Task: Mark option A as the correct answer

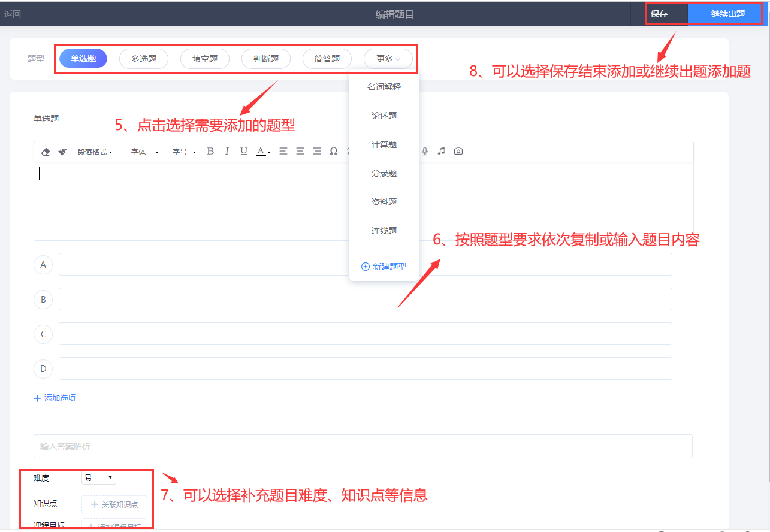Action: tap(43, 264)
